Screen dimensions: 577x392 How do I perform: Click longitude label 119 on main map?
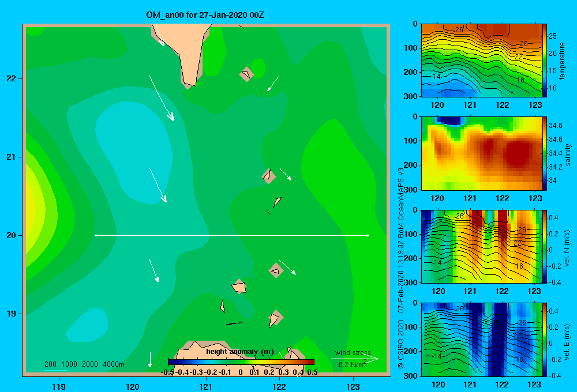(x=59, y=386)
